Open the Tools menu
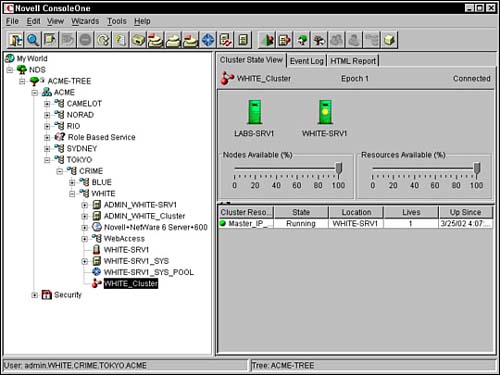Image resolution: width=500 pixels, height=375 pixels. pos(117,21)
